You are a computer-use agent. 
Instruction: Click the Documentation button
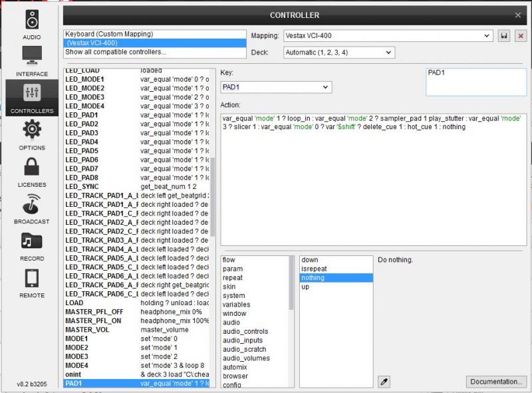click(x=496, y=382)
